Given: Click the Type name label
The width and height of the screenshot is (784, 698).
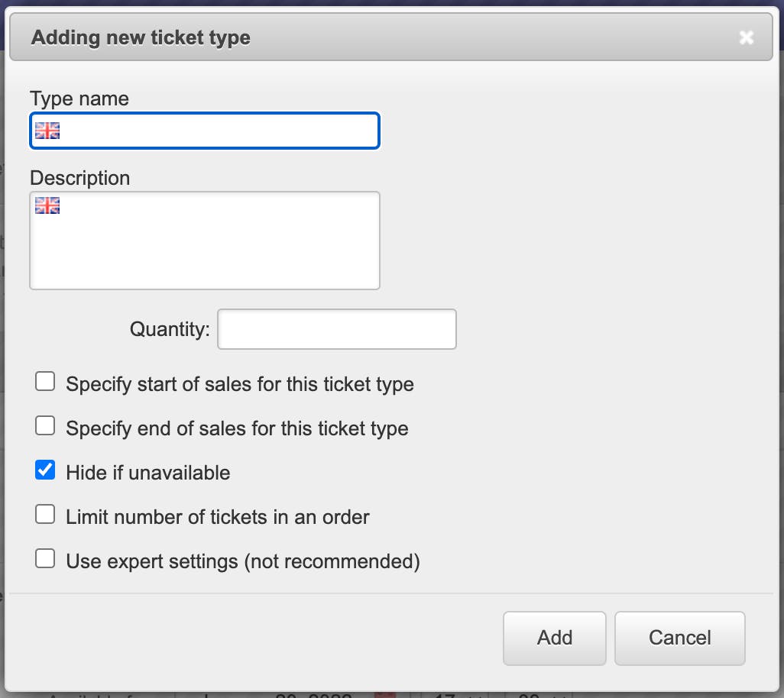Looking at the screenshot, I should tap(79, 99).
